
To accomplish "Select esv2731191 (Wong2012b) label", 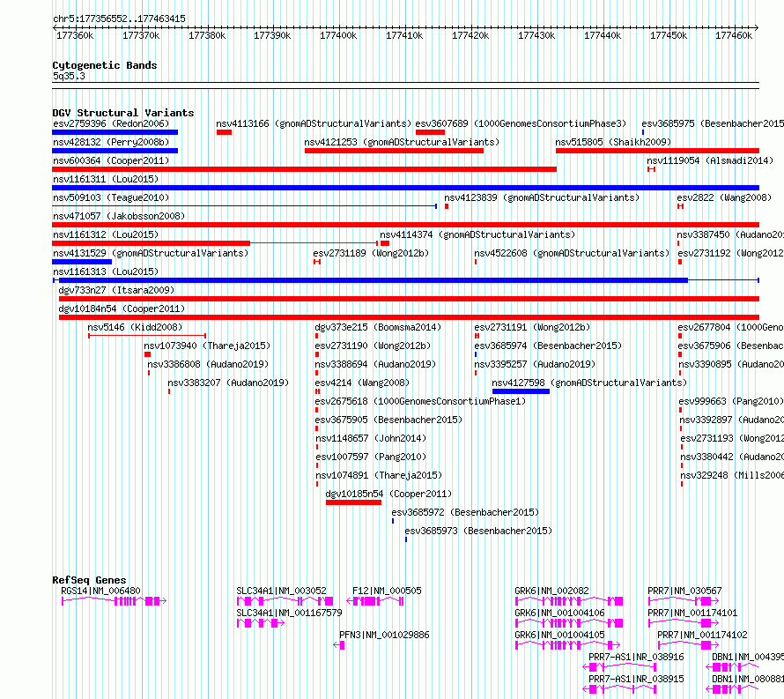I will (532, 327).
